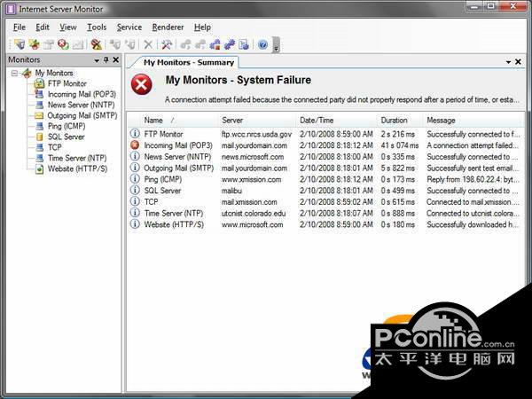Sort by the Duration column header

[400, 120]
